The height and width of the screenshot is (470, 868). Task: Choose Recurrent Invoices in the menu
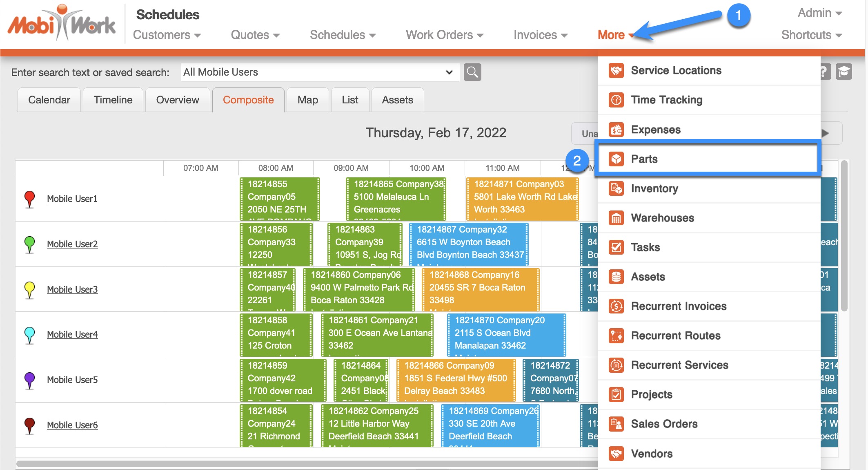679,306
